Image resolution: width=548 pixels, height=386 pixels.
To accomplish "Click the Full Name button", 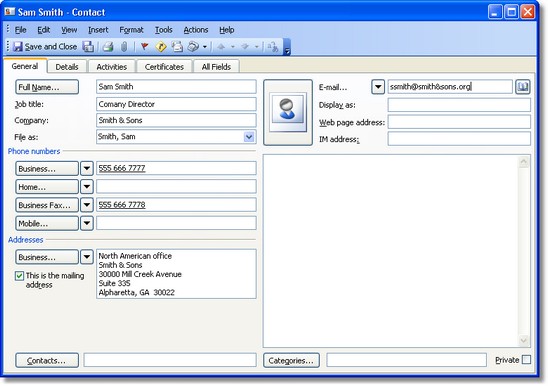I will point(47,87).
